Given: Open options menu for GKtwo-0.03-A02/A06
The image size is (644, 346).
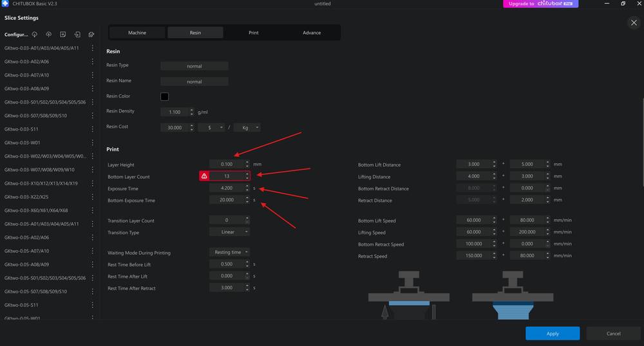Looking at the screenshot, I should point(92,62).
